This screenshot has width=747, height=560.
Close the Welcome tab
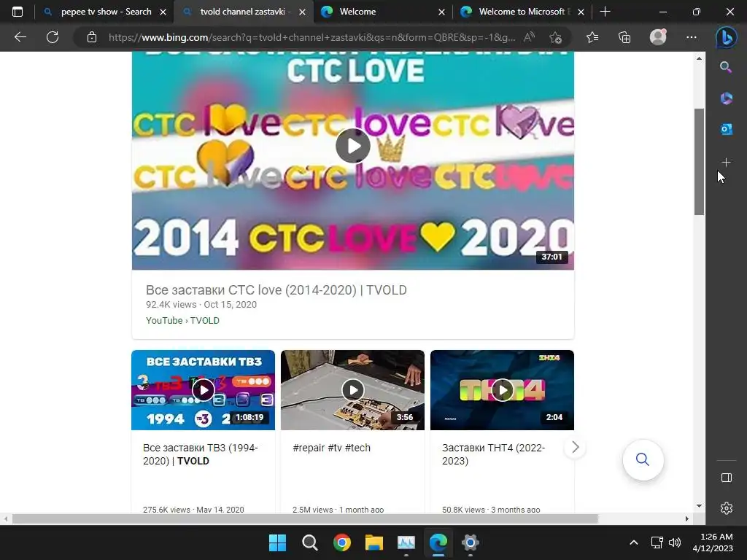pos(441,12)
